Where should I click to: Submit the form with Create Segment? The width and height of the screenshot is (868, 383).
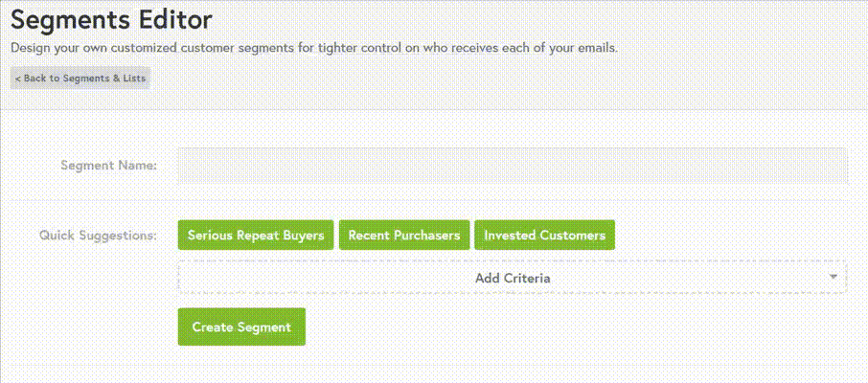tap(241, 327)
